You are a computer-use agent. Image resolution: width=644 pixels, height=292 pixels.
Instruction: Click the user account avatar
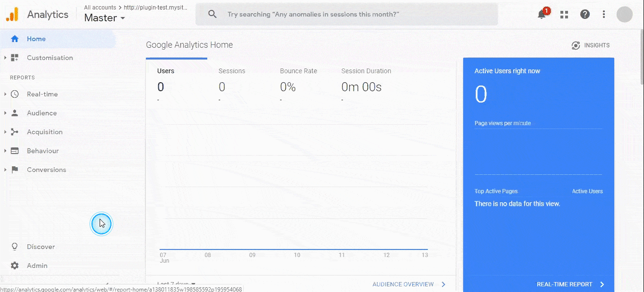click(624, 14)
